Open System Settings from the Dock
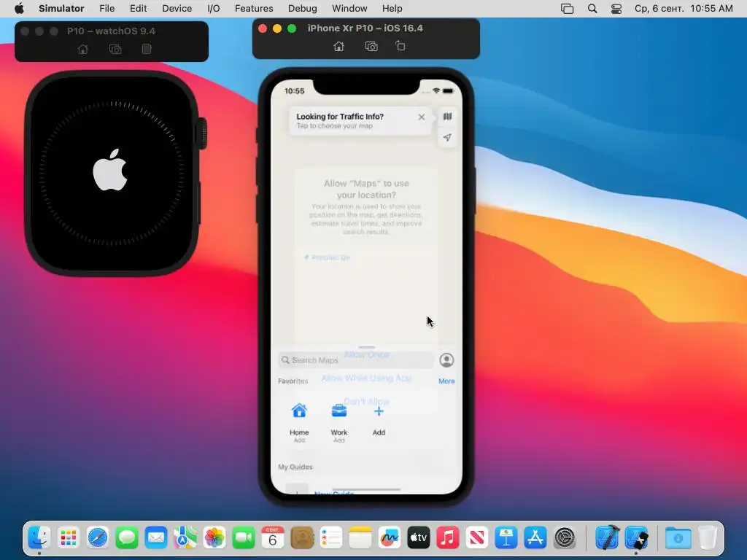Image resolution: width=747 pixels, height=560 pixels. point(565,538)
